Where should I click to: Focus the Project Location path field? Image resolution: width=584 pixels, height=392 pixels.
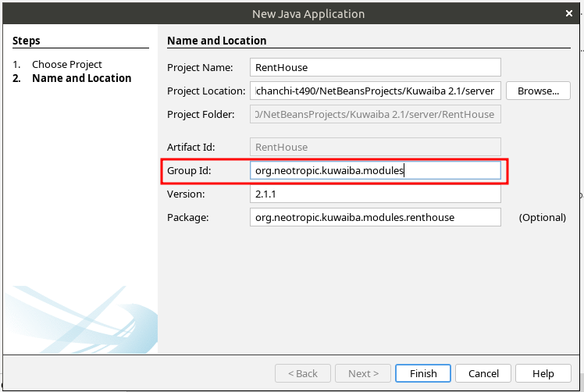(375, 91)
